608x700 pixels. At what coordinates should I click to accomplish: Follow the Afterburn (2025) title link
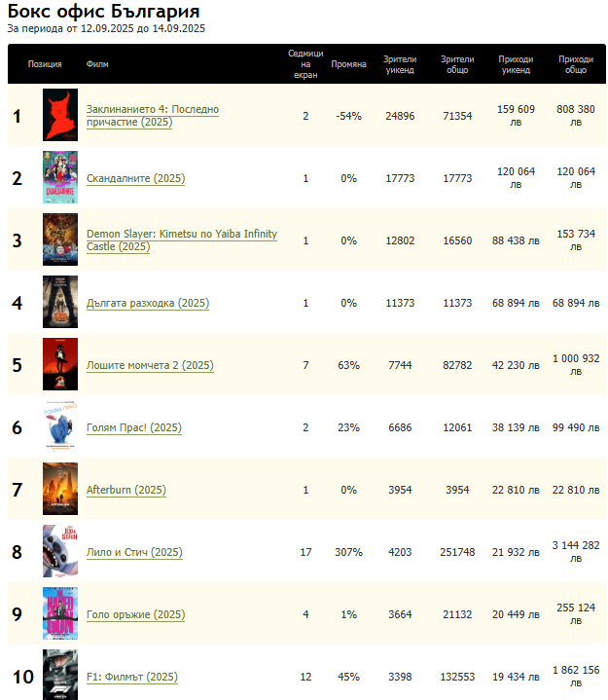tap(126, 491)
